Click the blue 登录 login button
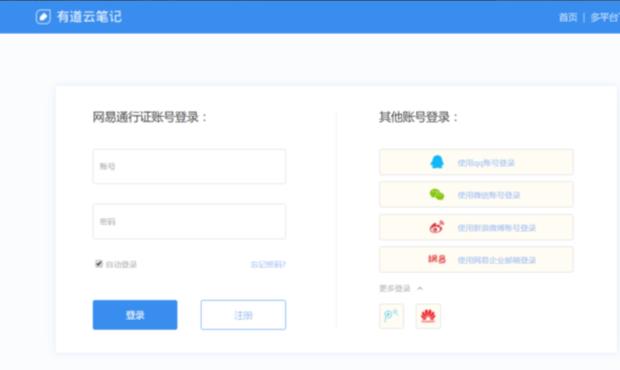The image size is (620, 370). point(135,315)
